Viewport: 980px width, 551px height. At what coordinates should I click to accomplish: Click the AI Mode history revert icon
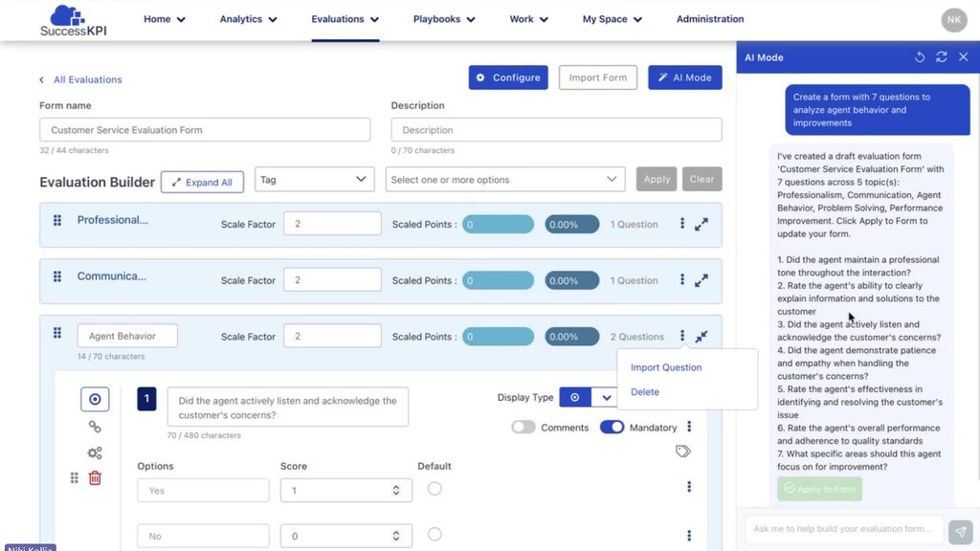click(x=920, y=56)
